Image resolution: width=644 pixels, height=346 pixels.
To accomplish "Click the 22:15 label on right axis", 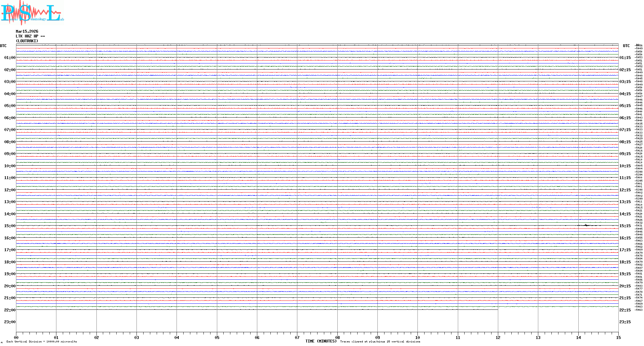I will 625,310.
